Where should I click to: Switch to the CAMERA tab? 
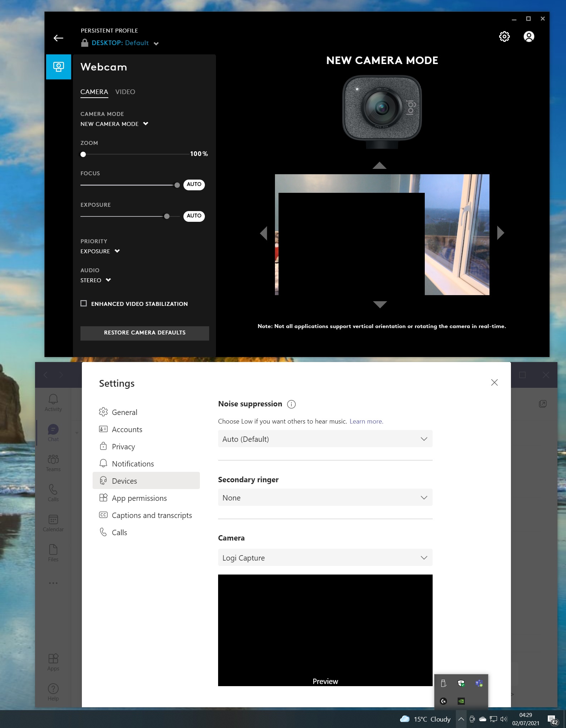(94, 92)
